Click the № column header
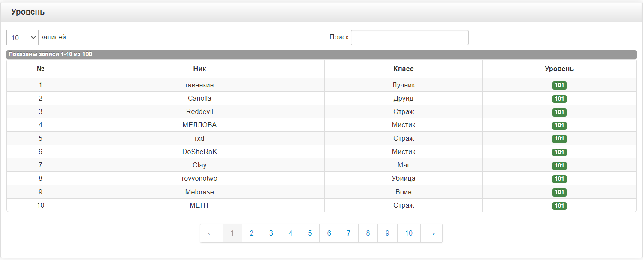 (41, 69)
